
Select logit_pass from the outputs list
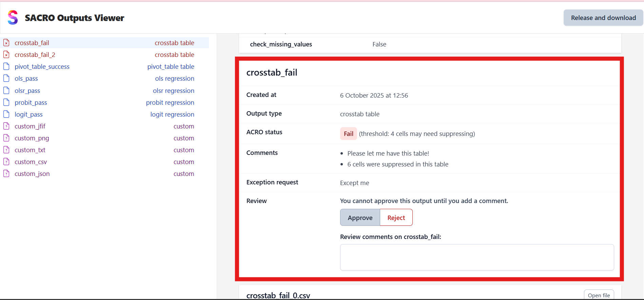pos(29,114)
